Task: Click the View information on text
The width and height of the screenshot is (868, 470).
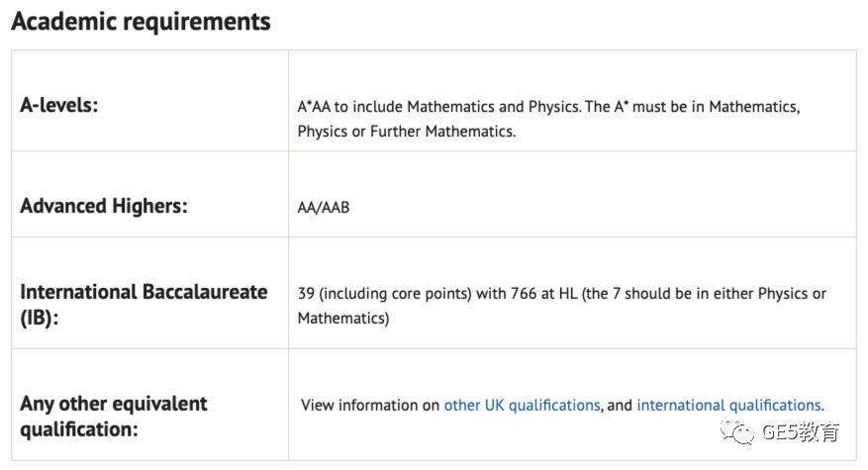Action: [x=370, y=406]
